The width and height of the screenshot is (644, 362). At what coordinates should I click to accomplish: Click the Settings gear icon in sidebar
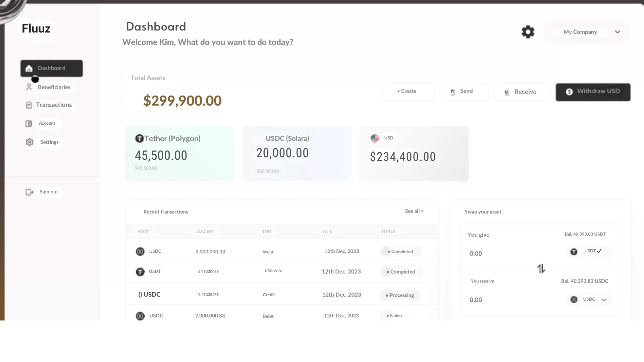(x=29, y=142)
